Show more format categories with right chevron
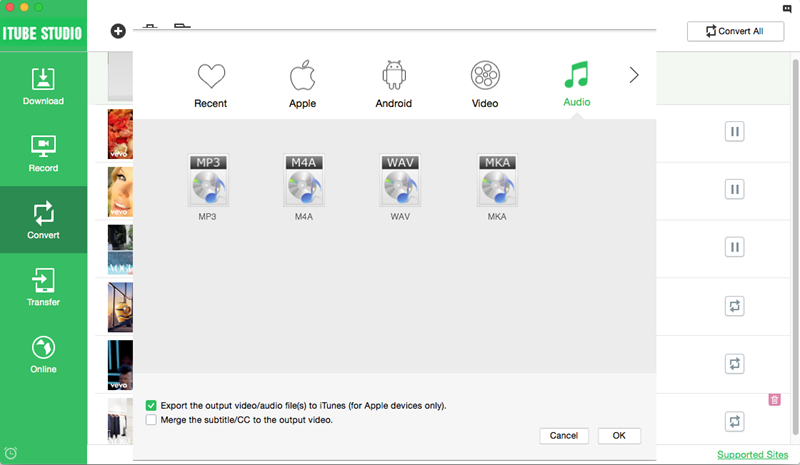Screen dimensions: 800x465 pos(634,75)
